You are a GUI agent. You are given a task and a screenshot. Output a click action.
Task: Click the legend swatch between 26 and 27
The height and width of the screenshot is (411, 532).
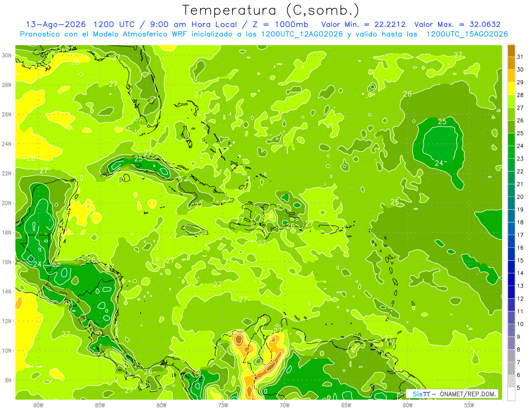tap(511, 114)
